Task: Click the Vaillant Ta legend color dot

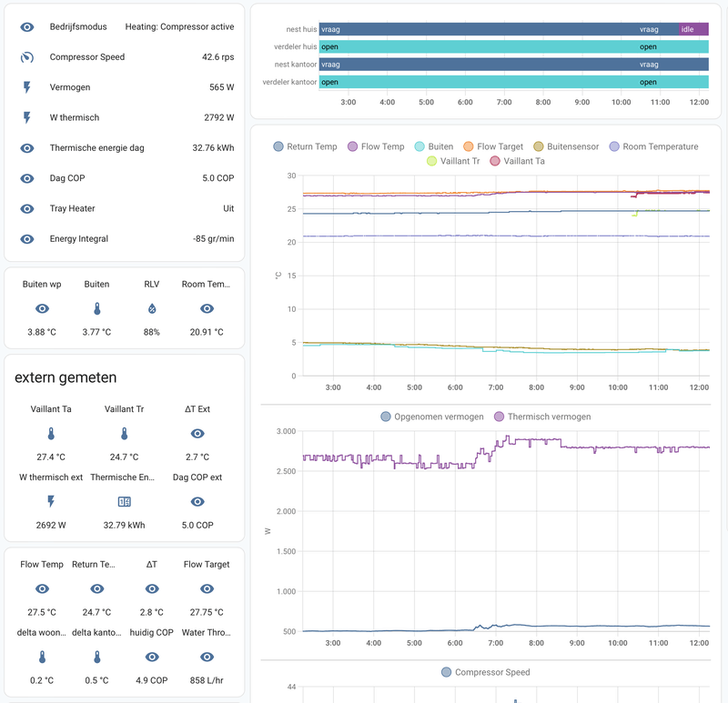Action: [x=495, y=161]
